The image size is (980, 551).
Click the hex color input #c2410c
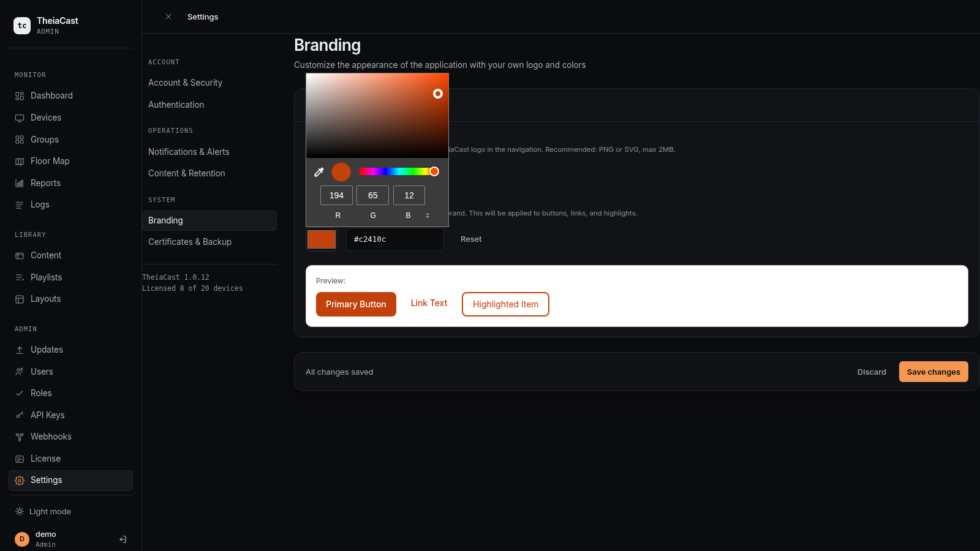click(395, 239)
